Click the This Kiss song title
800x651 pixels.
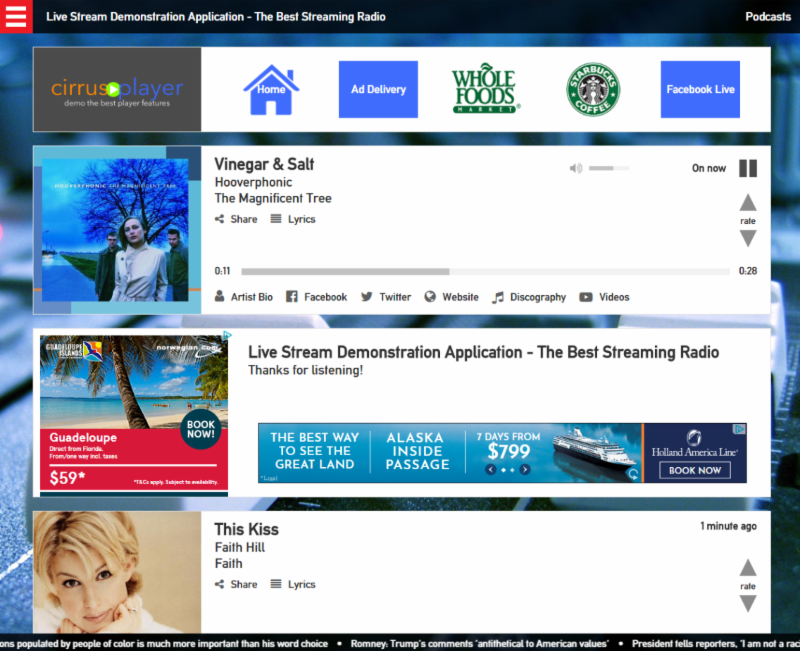pyautogui.click(x=246, y=530)
